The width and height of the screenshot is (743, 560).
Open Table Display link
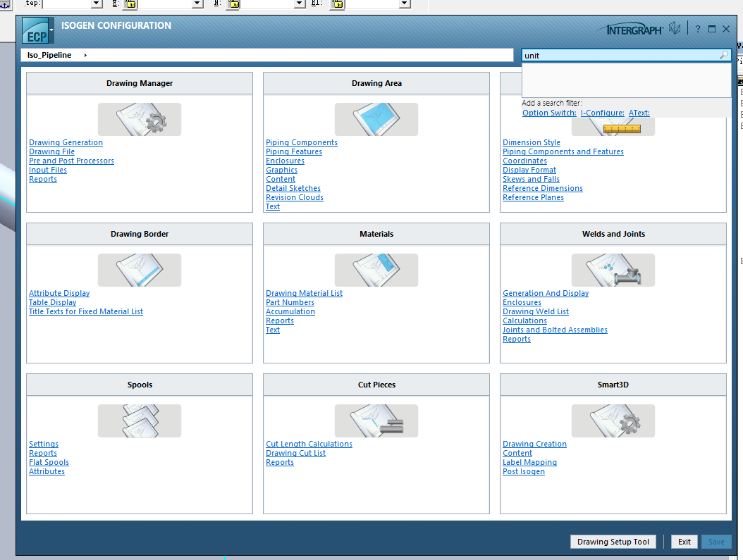point(53,302)
